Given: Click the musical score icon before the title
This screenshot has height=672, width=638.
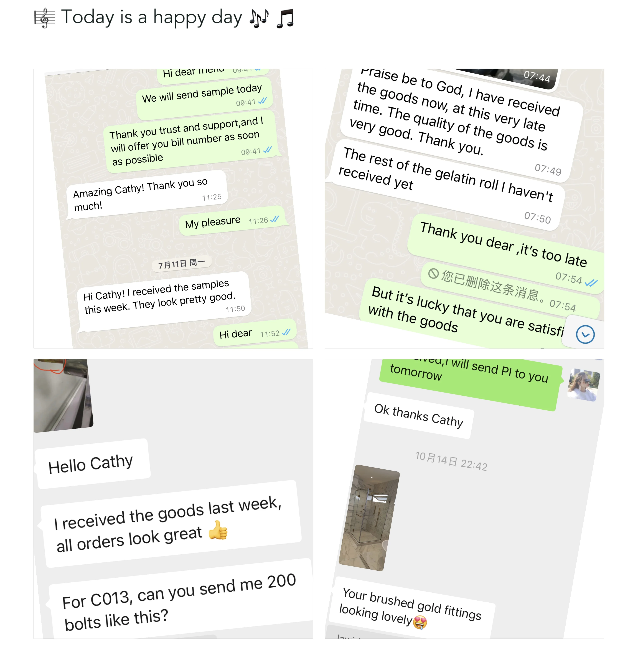Looking at the screenshot, I should 45,18.
